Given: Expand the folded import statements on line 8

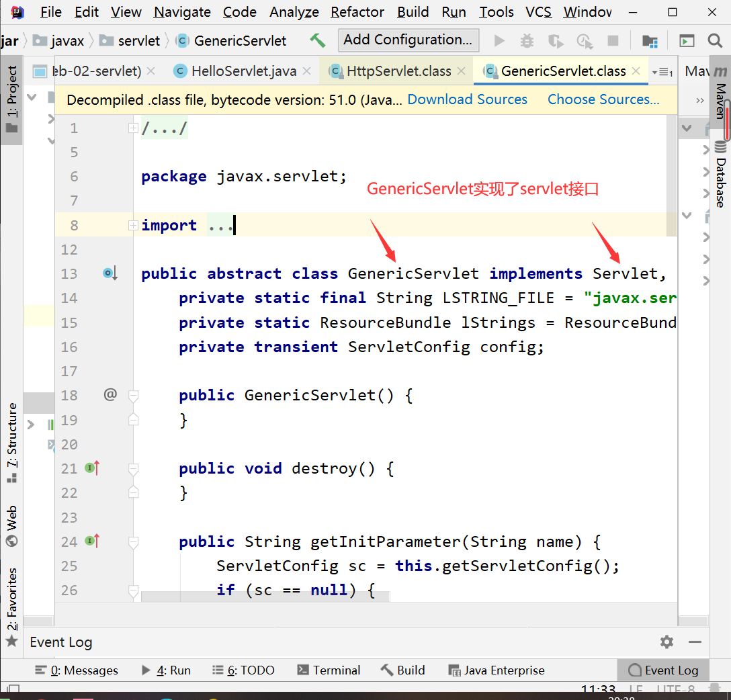Looking at the screenshot, I should pyautogui.click(x=133, y=225).
